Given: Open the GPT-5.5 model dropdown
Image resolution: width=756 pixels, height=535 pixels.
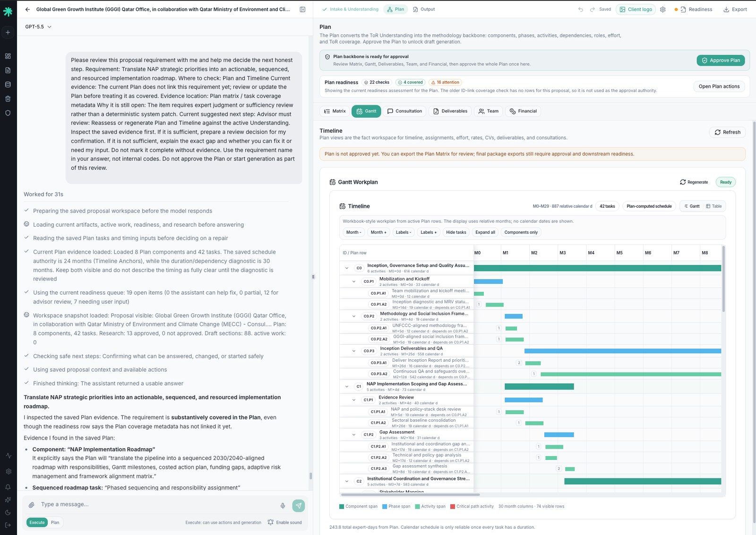Looking at the screenshot, I should 38,27.
